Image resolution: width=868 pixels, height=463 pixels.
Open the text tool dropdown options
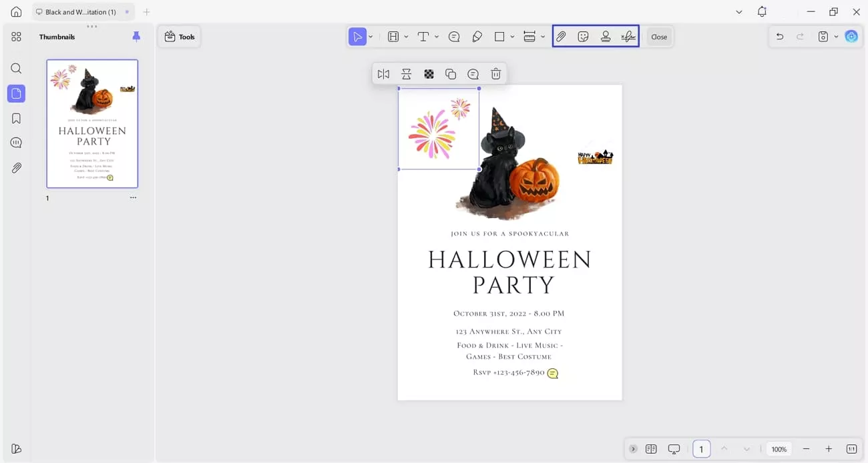click(x=437, y=37)
